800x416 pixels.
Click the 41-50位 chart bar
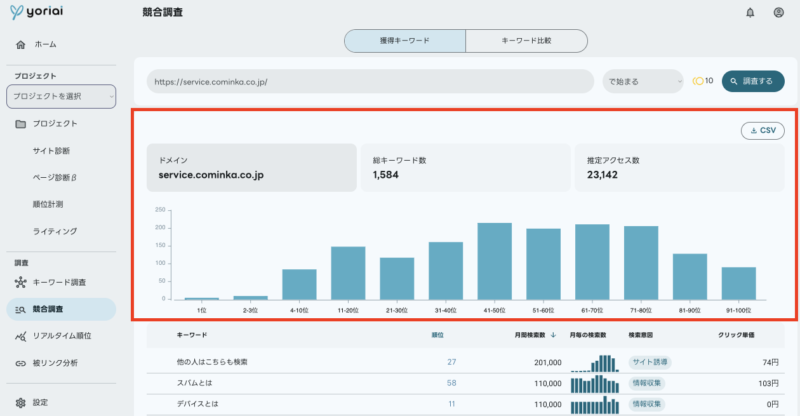[494, 261]
